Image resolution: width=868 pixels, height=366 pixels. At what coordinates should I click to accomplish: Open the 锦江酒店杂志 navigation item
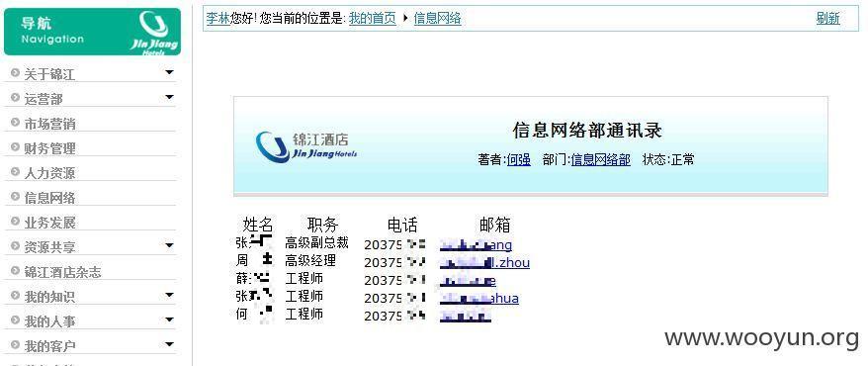point(62,272)
